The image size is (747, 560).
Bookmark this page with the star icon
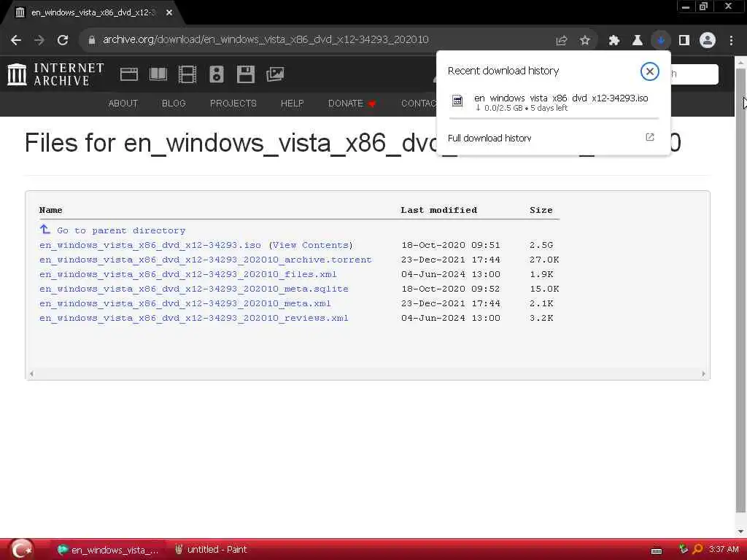click(585, 41)
